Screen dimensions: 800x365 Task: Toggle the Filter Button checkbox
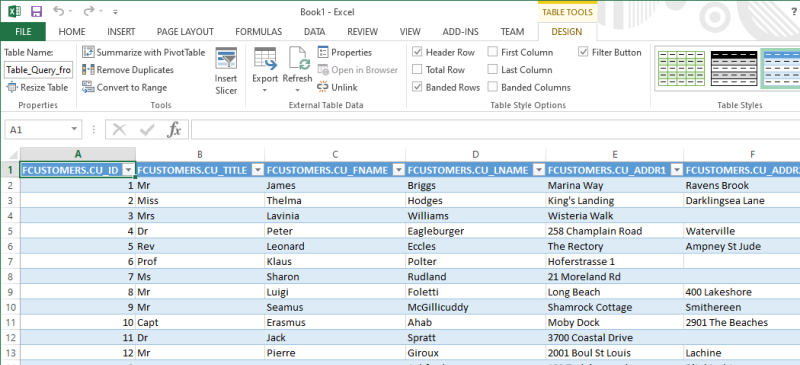pyautogui.click(x=583, y=52)
